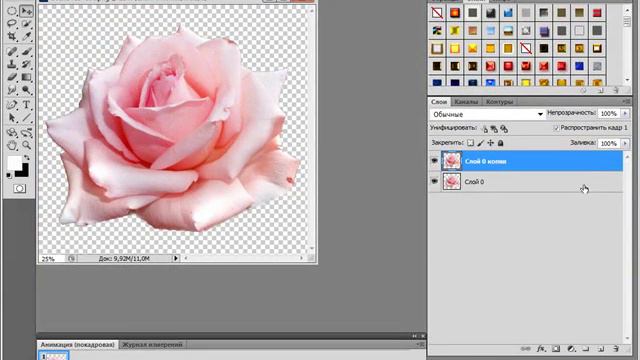Open the 'Журнал измерений' tab
The width and height of the screenshot is (640, 360).
tap(152, 344)
